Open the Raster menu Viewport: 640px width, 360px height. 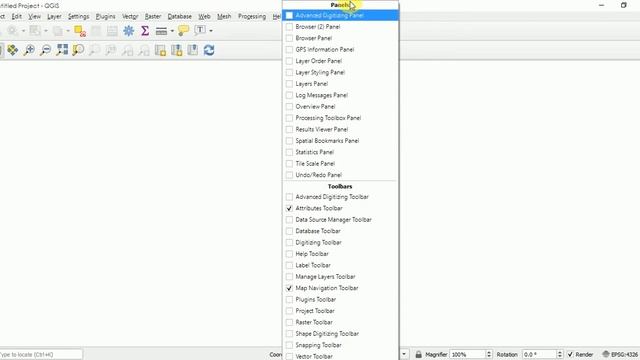pos(153,16)
